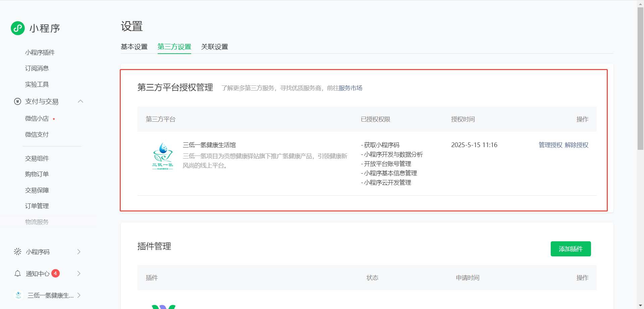Viewport: 644px width, 309px height.
Task: Switch to the 基本设置 tab
Action: tap(134, 47)
